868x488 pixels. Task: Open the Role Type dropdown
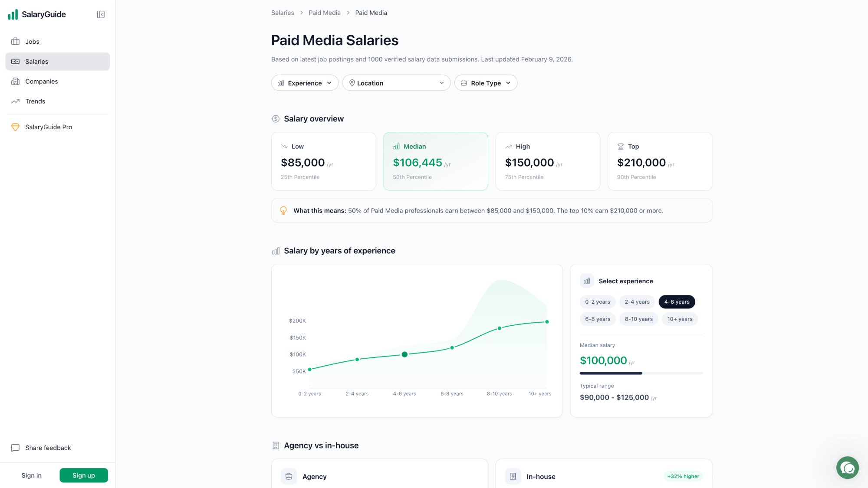[486, 82]
